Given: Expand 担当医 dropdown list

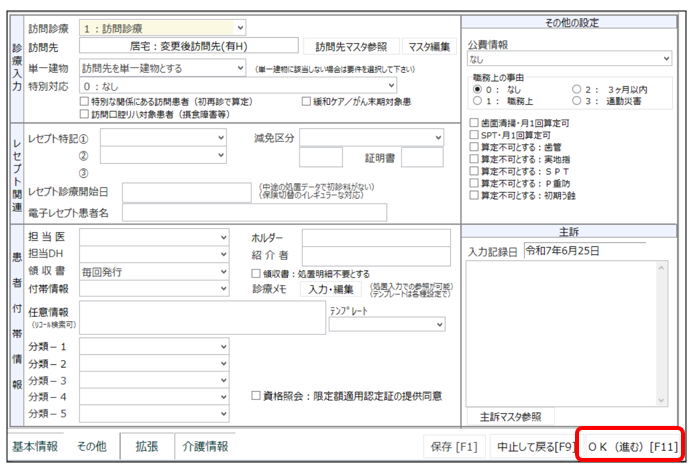Looking at the screenshot, I should tap(154, 237).
